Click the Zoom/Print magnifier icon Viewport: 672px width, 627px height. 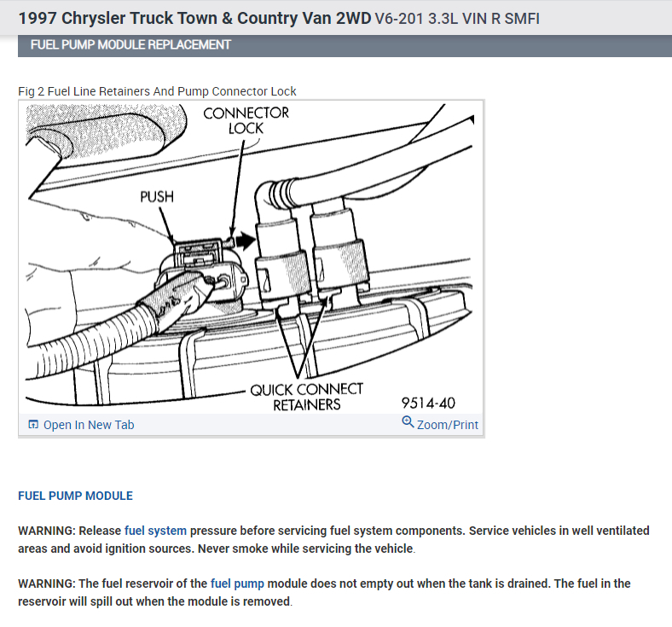(408, 422)
